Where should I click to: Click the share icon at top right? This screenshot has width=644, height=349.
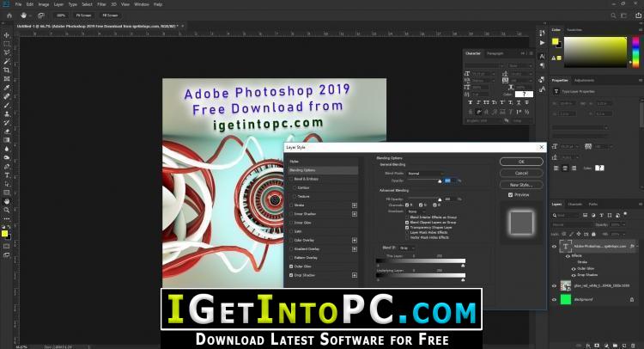tap(638, 15)
